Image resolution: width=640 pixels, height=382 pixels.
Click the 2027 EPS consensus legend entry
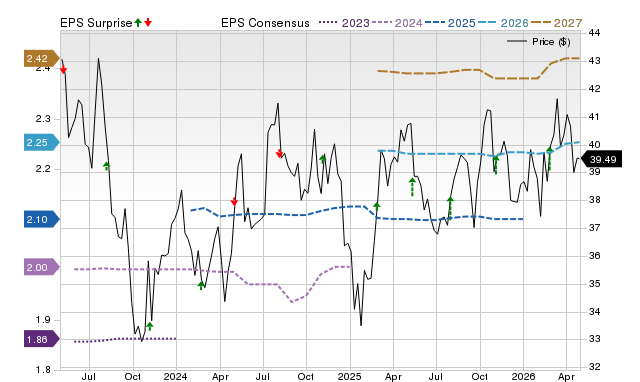click(556, 23)
